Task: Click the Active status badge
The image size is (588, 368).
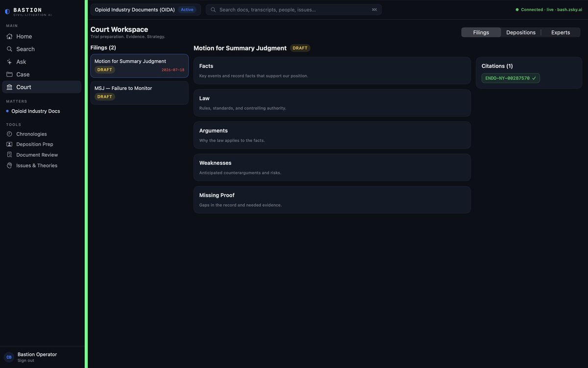Action: pyautogui.click(x=187, y=10)
